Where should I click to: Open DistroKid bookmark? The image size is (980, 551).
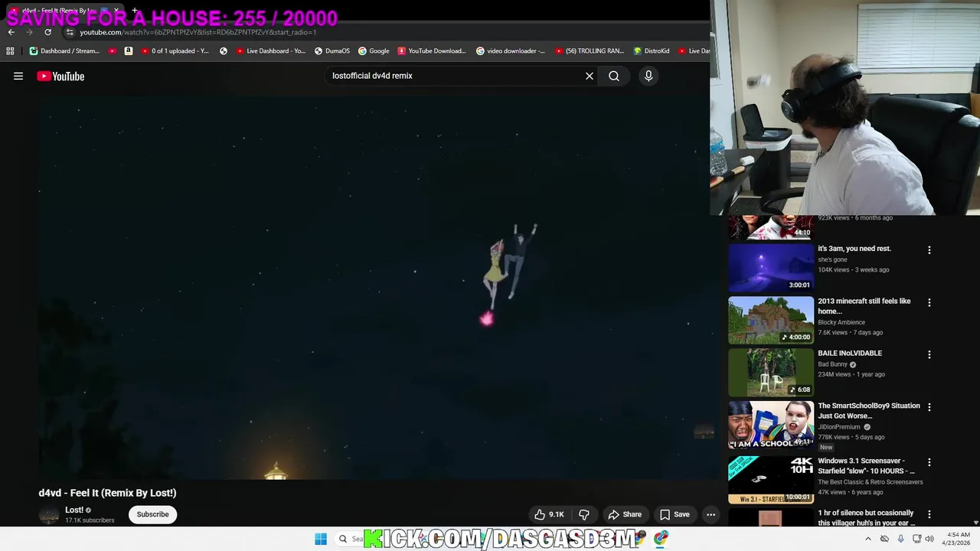652,51
